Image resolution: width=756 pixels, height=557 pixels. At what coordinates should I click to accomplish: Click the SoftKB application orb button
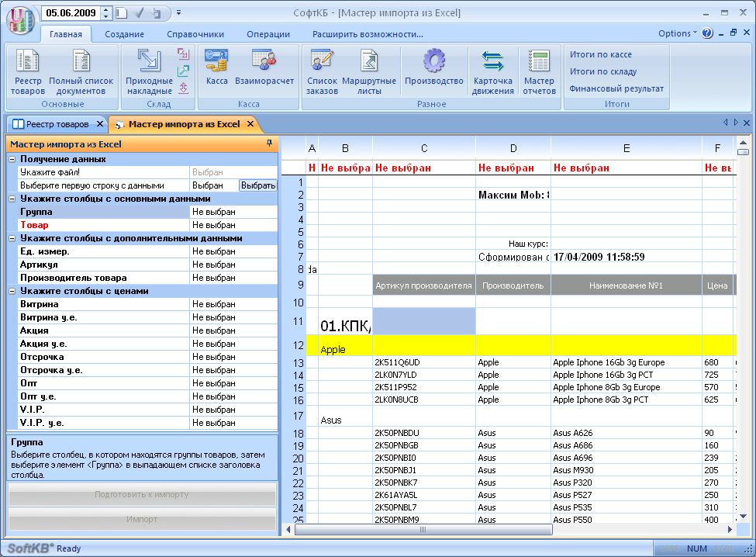[20, 19]
